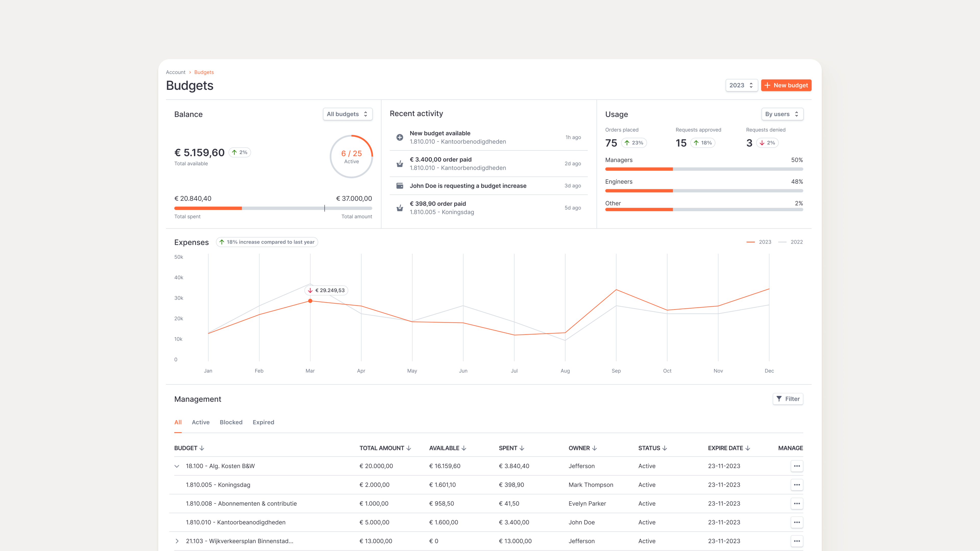Click the March data point on the expenses chart

click(x=310, y=301)
